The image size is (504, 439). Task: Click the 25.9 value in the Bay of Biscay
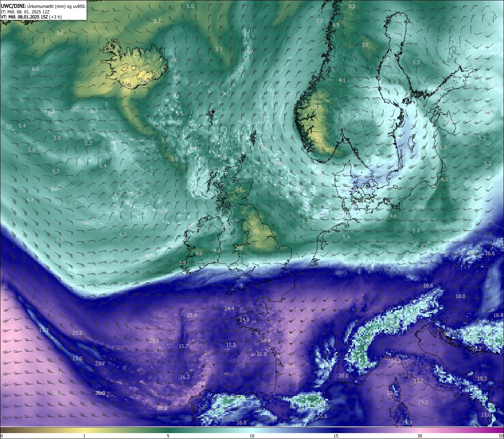pyautogui.click(x=154, y=341)
